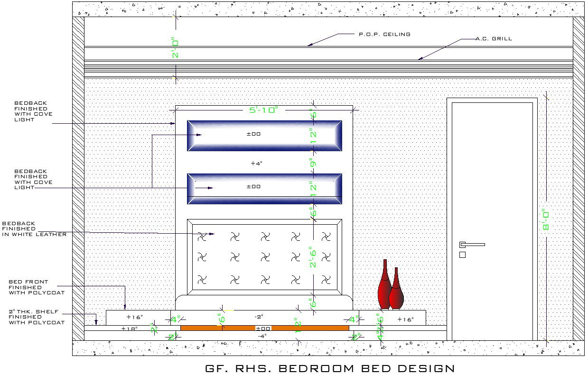Select the 2'-0" ceiling dimension text
This screenshot has height=374, width=588.
tap(176, 48)
